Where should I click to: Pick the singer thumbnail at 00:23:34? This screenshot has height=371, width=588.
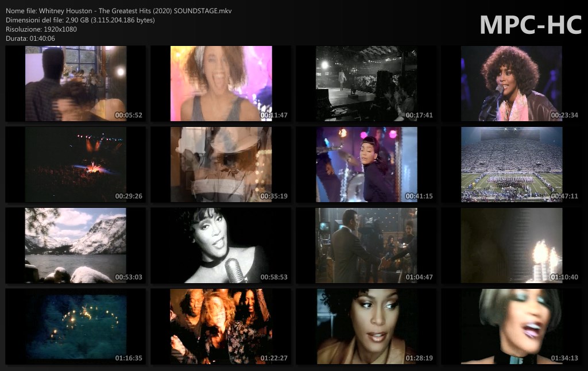coord(511,83)
